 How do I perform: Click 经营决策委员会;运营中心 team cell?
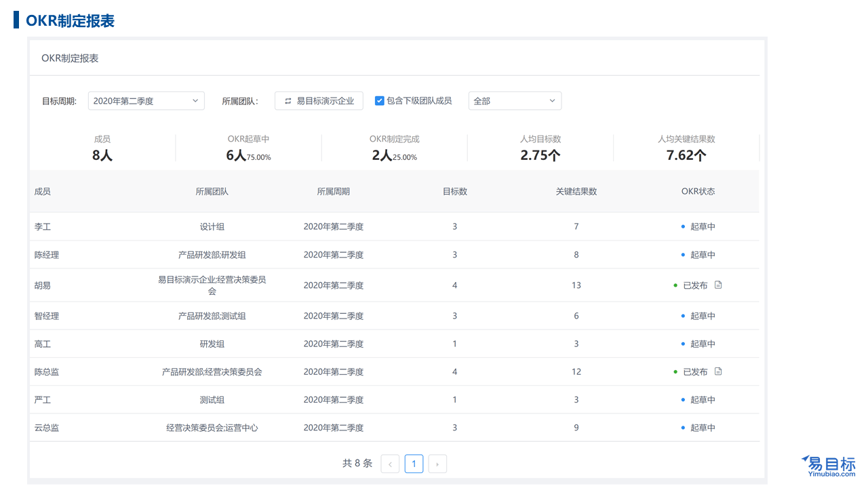coord(212,428)
